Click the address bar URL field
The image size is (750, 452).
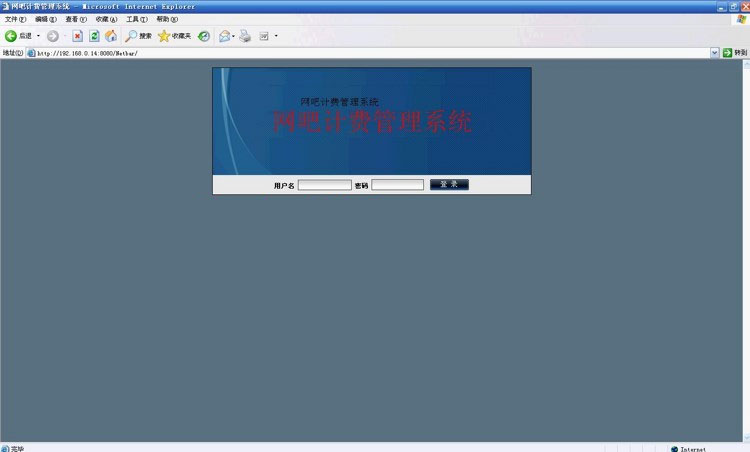(373, 53)
